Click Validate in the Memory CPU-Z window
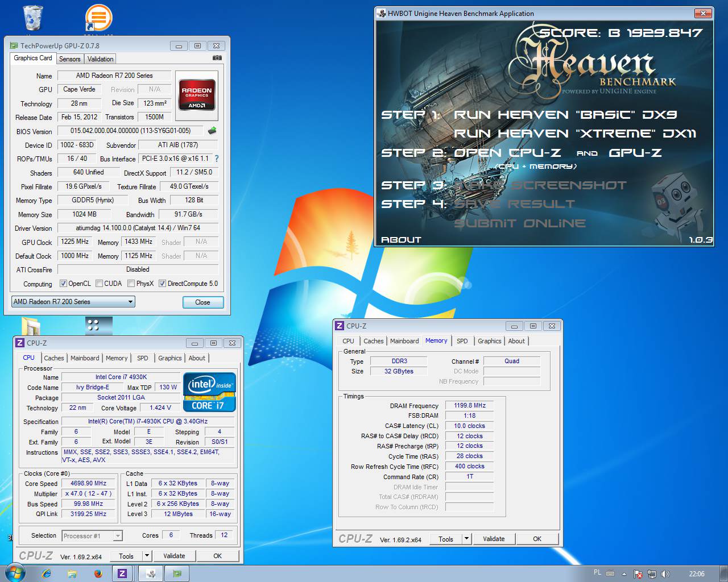Viewport: 728px width, 582px height. click(x=494, y=539)
